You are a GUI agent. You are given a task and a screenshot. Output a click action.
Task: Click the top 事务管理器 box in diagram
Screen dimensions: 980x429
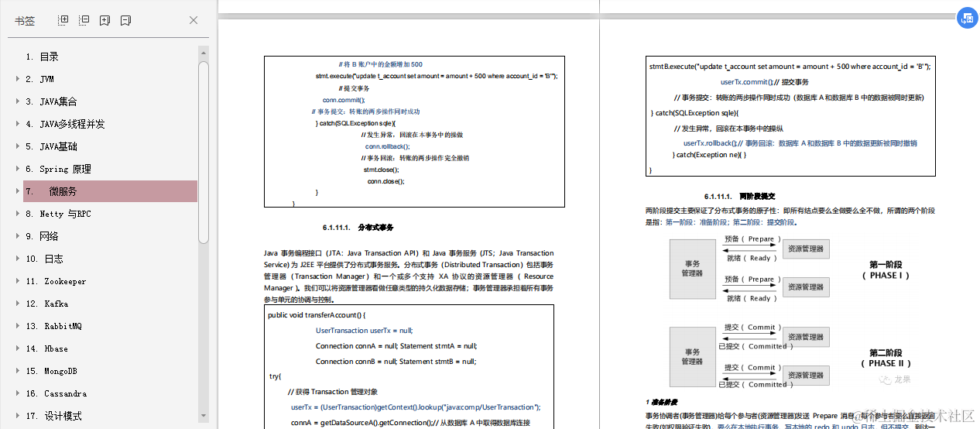[693, 269]
